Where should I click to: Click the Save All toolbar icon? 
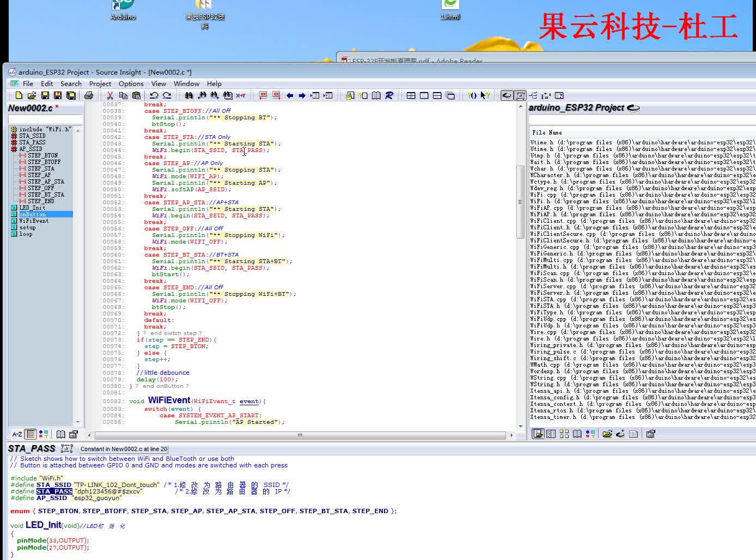pyautogui.click(x=71, y=95)
